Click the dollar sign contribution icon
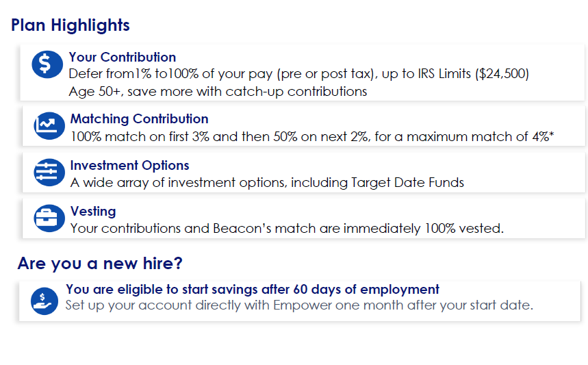This screenshot has width=588, height=365. (47, 64)
